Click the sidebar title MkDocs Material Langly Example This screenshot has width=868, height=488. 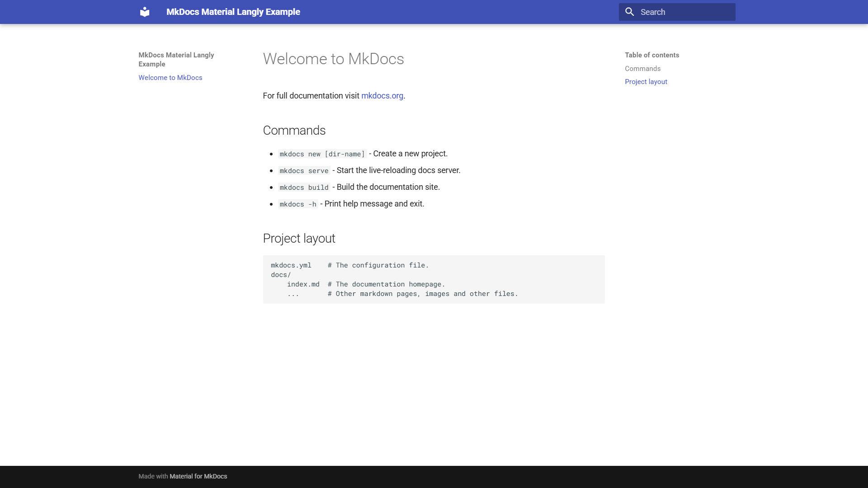point(176,60)
